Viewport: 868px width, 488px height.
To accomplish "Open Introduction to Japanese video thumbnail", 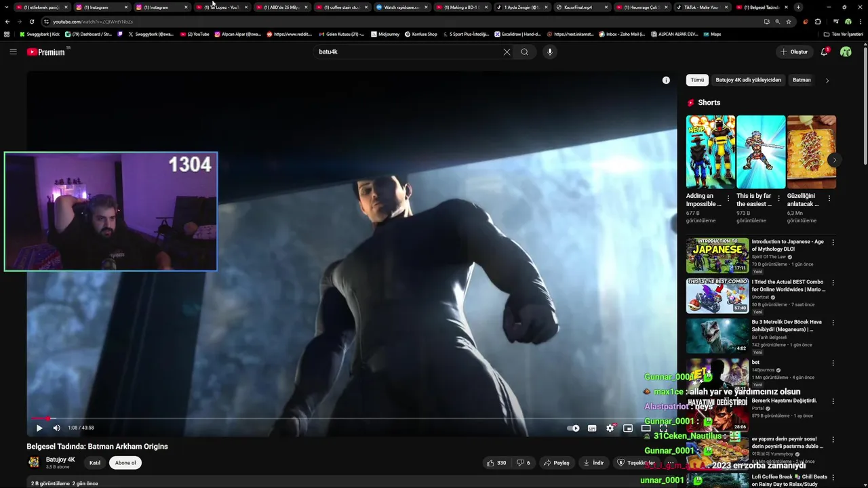I will pyautogui.click(x=717, y=255).
